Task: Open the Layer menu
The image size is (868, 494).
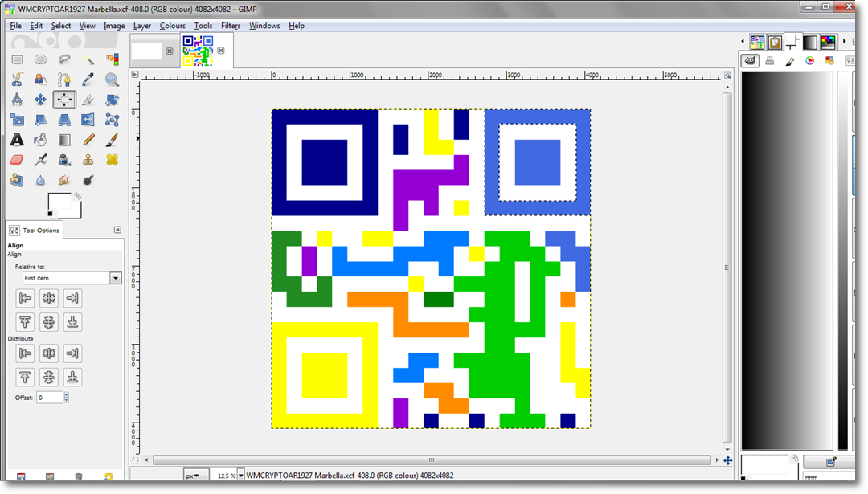Action: pyautogui.click(x=142, y=26)
